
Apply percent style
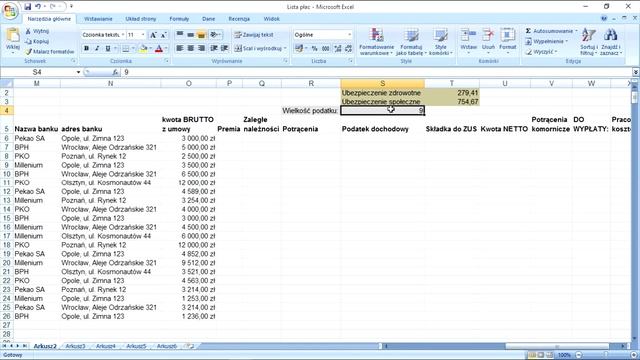(315, 49)
